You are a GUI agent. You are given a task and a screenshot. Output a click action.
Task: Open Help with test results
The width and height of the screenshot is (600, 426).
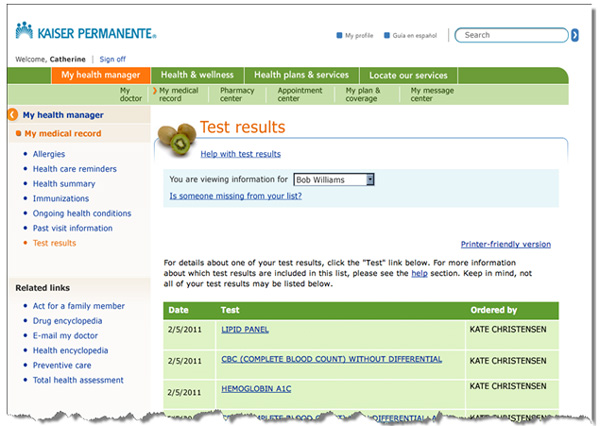240,154
